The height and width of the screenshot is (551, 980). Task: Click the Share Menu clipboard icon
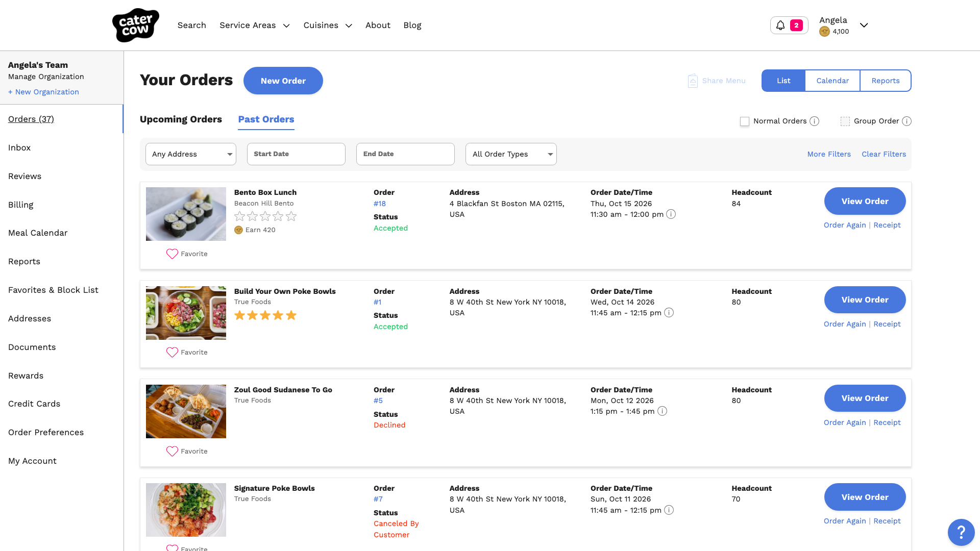693,81
